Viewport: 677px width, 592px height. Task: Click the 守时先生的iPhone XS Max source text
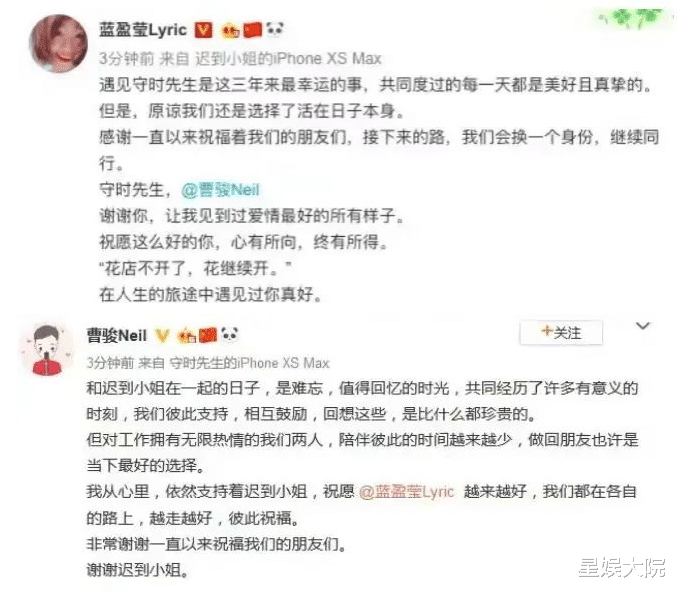pyautogui.click(x=249, y=363)
